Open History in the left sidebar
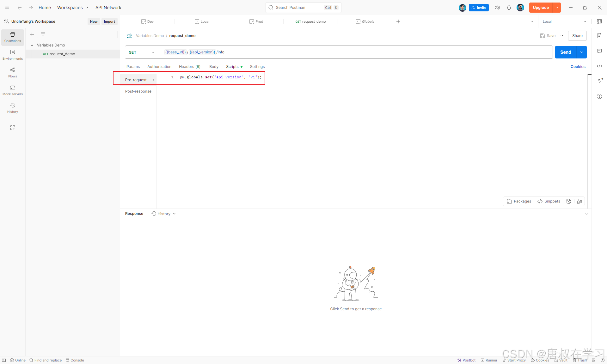Image resolution: width=607 pixels, height=364 pixels. coord(13,108)
